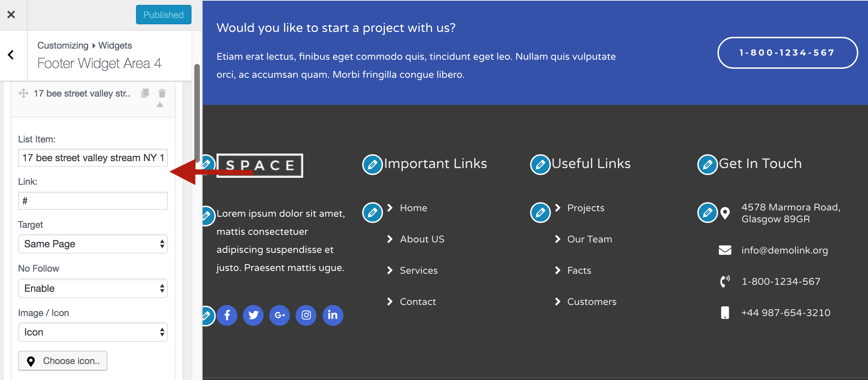
Task: Click the Instagram social icon
Action: point(306,315)
